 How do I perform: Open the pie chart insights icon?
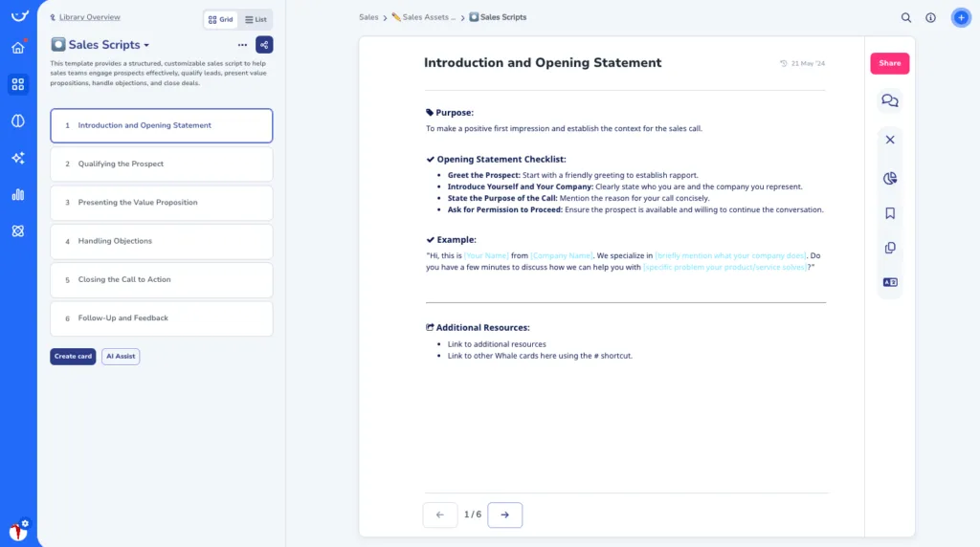(x=890, y=179)
